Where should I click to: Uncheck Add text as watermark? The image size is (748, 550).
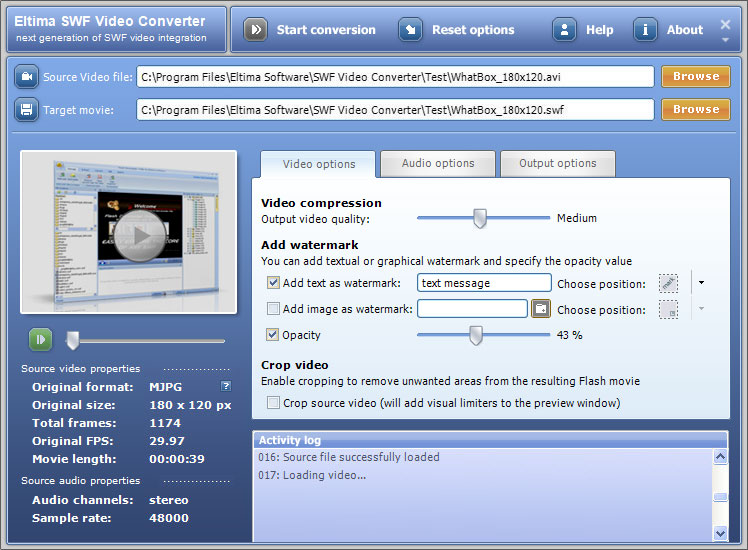pyautogui.click(x=274, y=283)
